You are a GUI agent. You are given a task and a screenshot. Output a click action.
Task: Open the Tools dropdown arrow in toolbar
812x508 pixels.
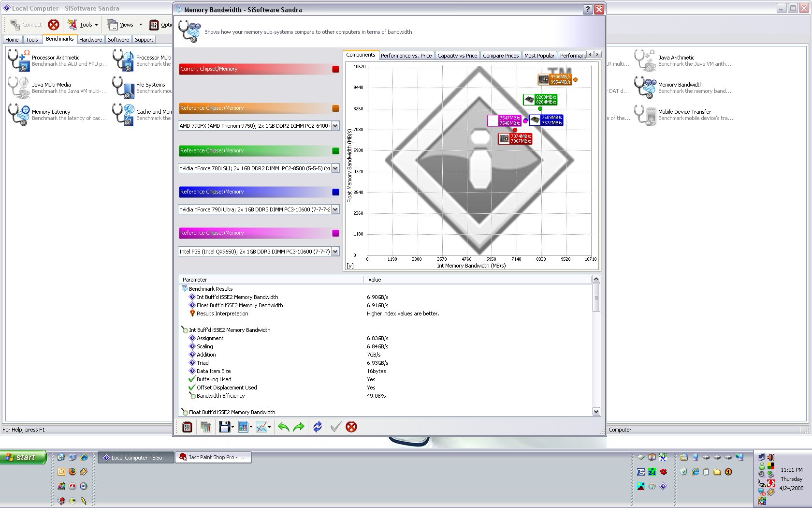[x=96, y=25]
